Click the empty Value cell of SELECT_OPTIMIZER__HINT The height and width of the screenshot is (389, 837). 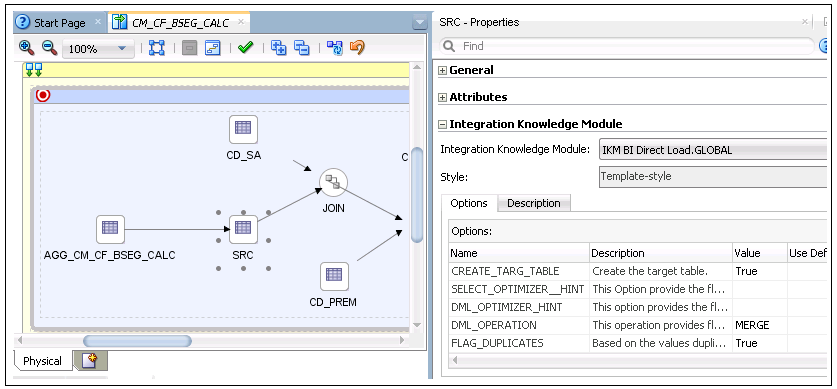pyautogui.click(x=760, y=289)
